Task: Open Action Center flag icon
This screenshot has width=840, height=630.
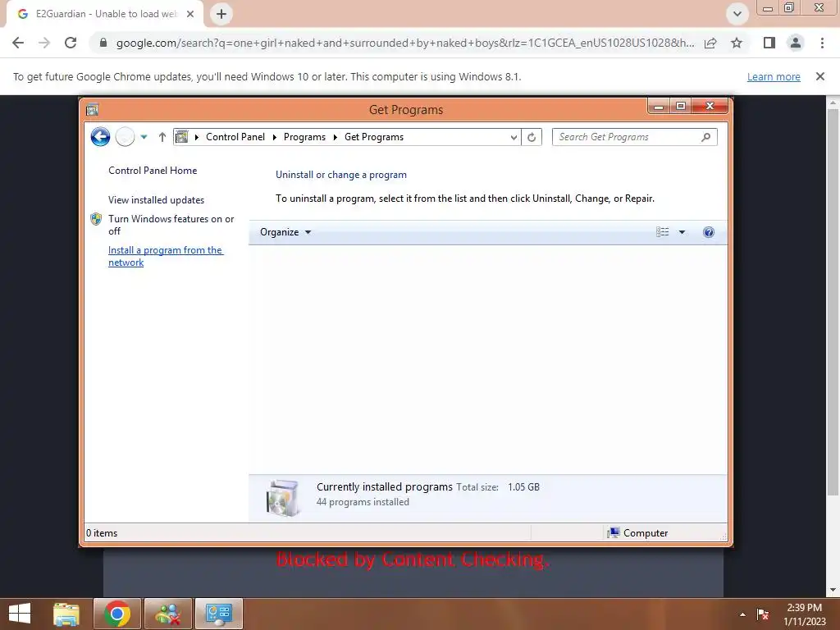Action: 763,614
